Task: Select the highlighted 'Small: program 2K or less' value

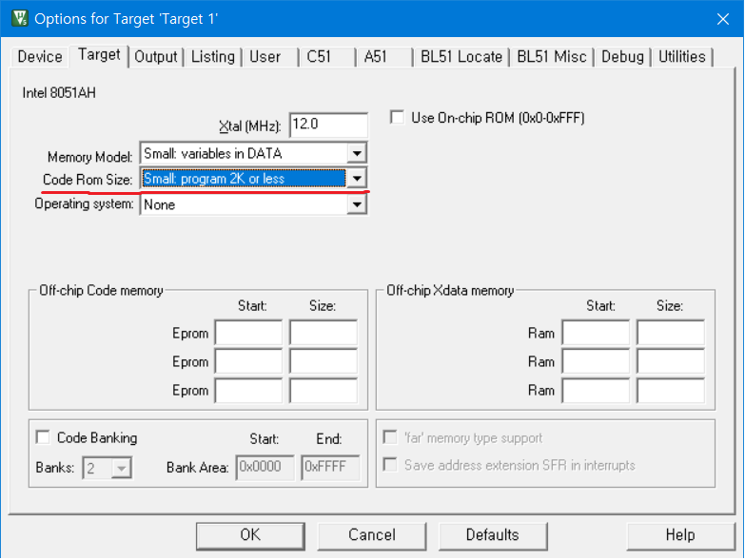Action: 244,179
